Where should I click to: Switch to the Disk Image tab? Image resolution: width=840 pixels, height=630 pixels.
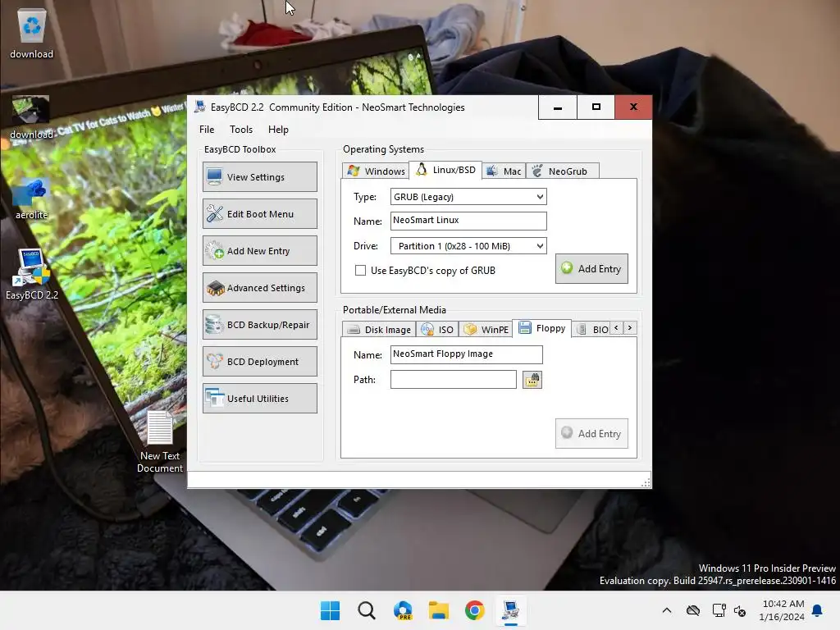(379, 329)
